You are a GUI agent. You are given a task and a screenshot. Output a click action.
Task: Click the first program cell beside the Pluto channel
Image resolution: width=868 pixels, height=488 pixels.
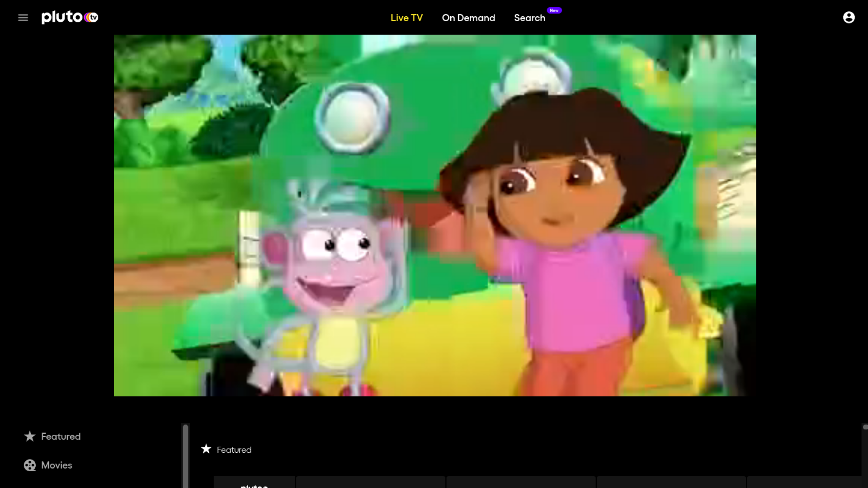pyautogui.click(x=371, y=482)
